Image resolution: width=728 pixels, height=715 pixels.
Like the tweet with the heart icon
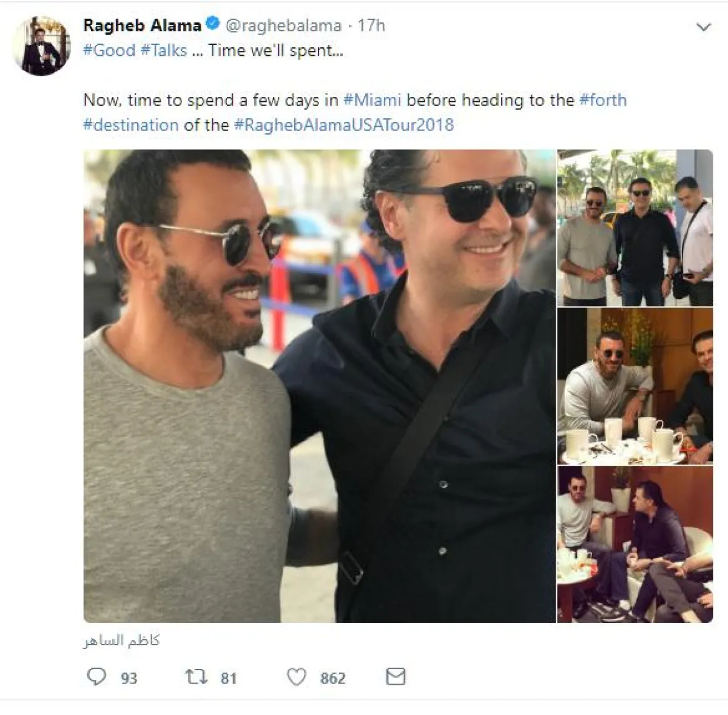pos(296,676)
